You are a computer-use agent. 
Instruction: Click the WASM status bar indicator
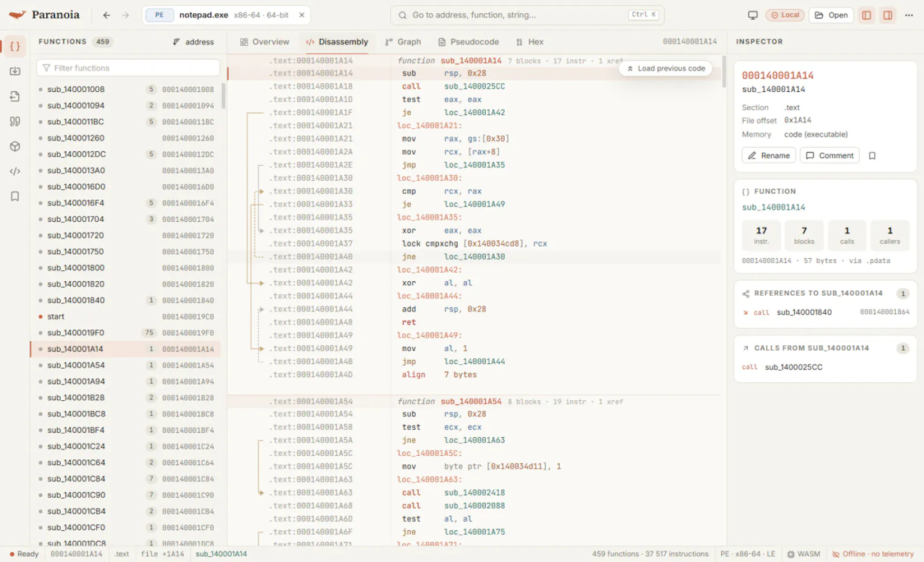[x=803, y=554]
